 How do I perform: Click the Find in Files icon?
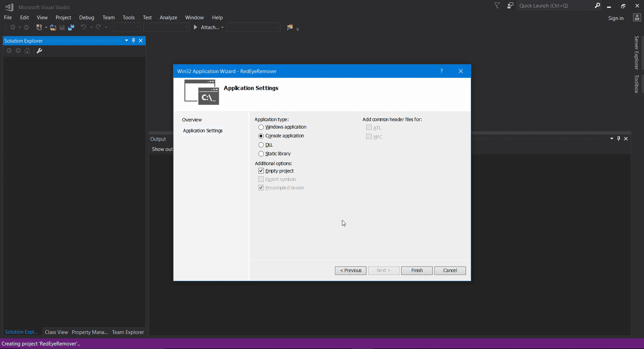pos(290,27)
